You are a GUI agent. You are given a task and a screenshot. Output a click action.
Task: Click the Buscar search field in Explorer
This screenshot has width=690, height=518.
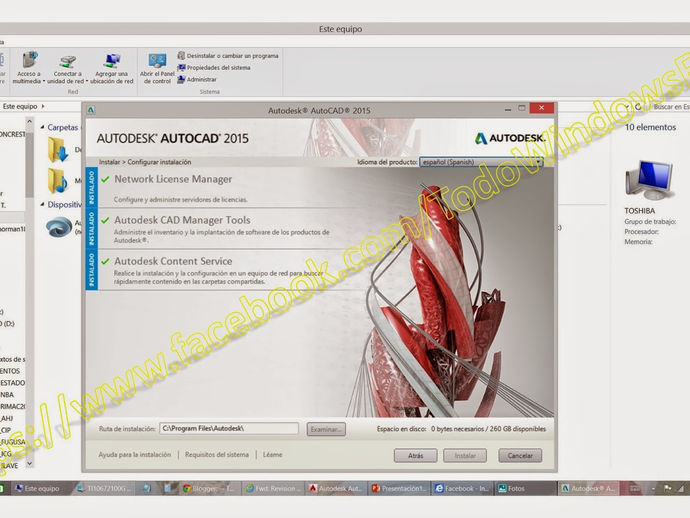670,107
